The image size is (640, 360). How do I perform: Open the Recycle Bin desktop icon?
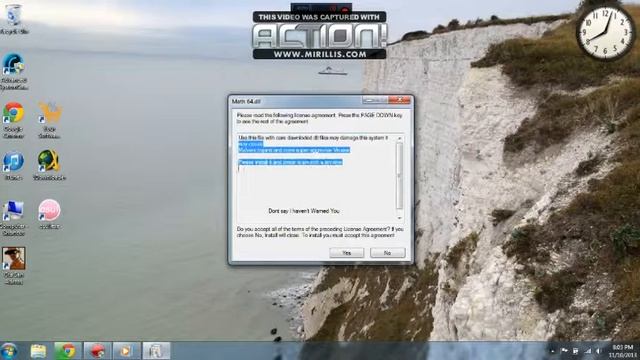tap(14, 19)
